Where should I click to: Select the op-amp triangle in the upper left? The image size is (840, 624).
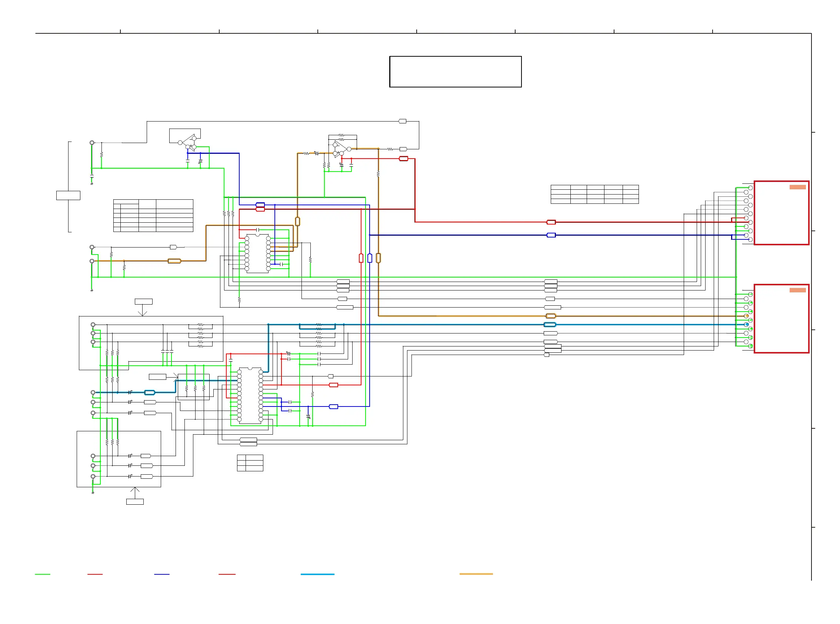coord(189,143)
